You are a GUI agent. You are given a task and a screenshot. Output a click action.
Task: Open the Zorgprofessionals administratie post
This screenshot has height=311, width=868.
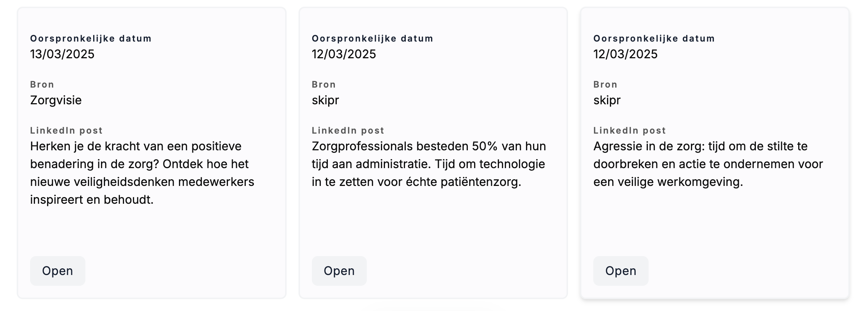point(339,271)
